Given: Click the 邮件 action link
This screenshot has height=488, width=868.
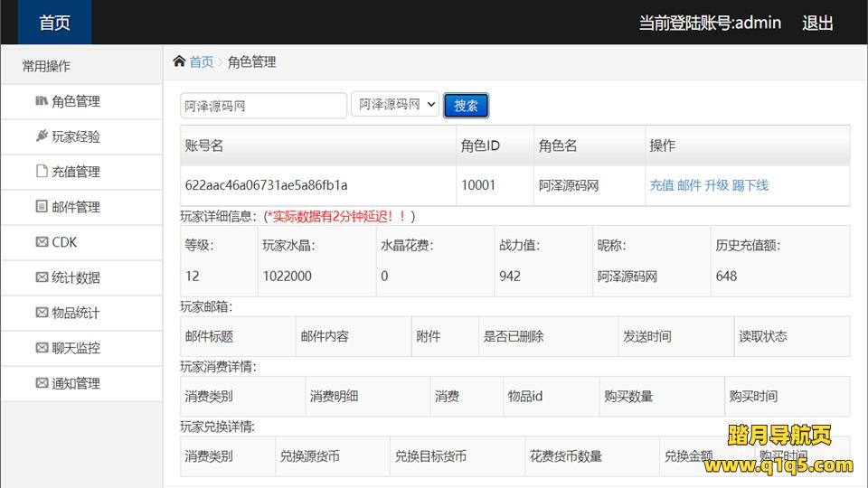Looking at the screenshot, I should click(689, 185).
